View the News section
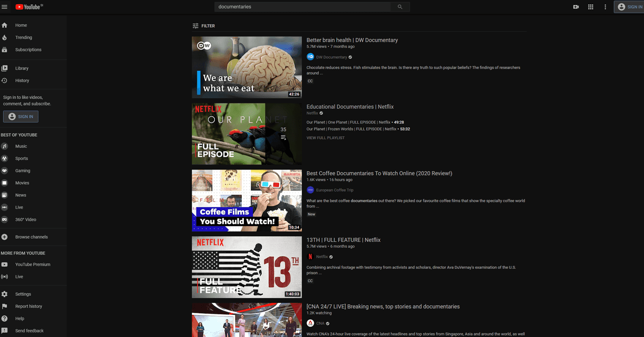 coord(20,195)
